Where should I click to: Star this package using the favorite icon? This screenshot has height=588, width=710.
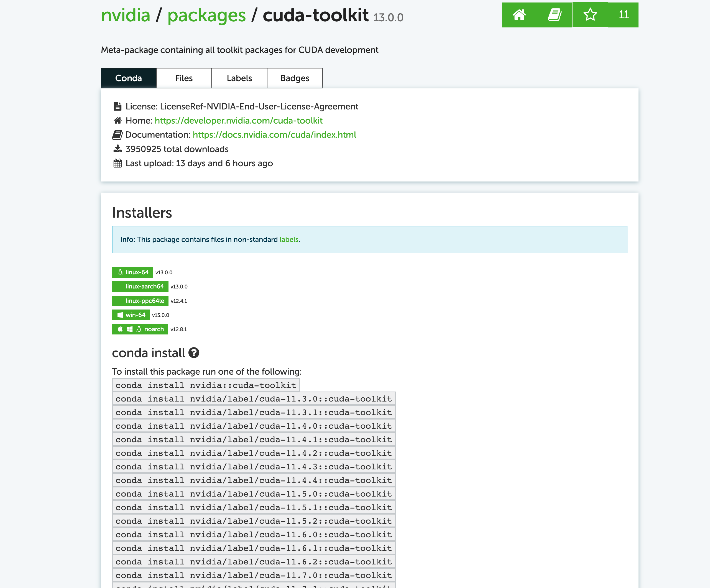[590, 15]
